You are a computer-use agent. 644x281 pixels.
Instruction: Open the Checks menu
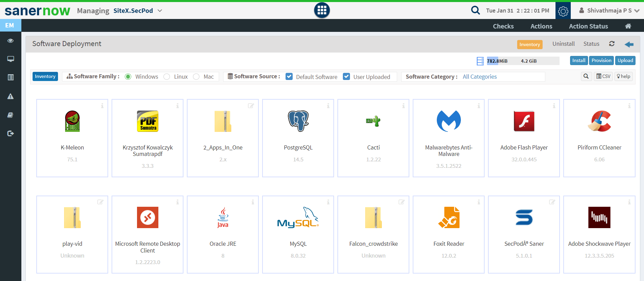coord(503,26)
